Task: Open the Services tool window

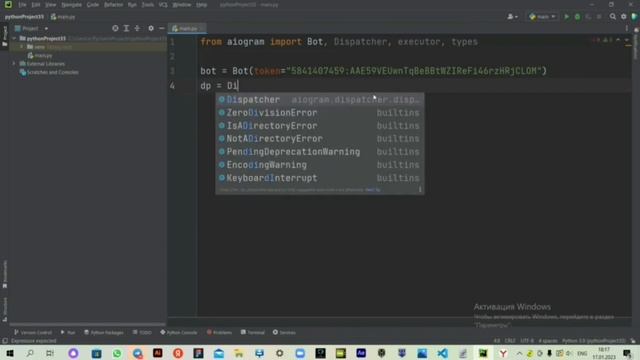Action: pyautogui.click(x=284, y=332)
